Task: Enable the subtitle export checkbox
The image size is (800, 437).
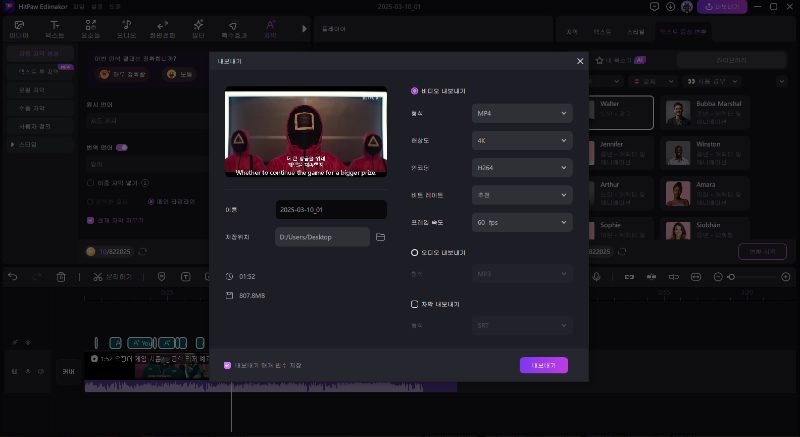Action: click(415, 304)
